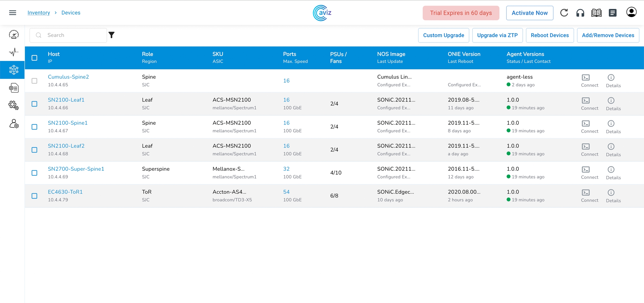The width and height of the screenshot is (644, 303).
Task: Click the refresh icon in header
Action: point(564,13)
